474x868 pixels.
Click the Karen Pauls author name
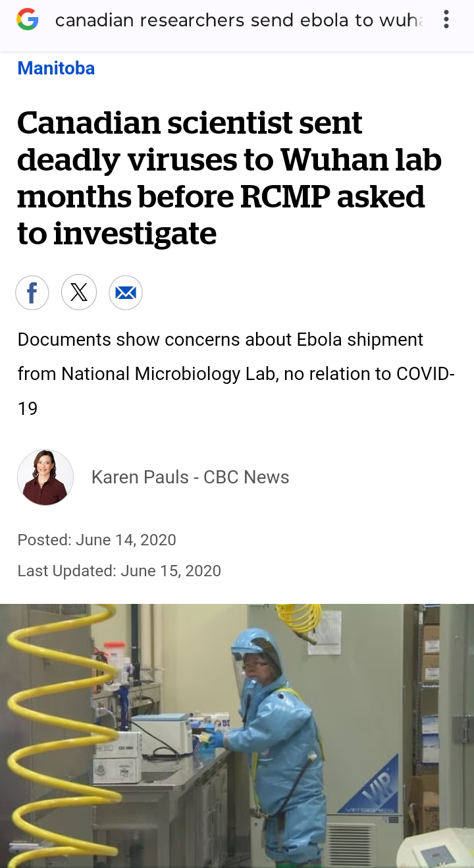tap(140, 477)
